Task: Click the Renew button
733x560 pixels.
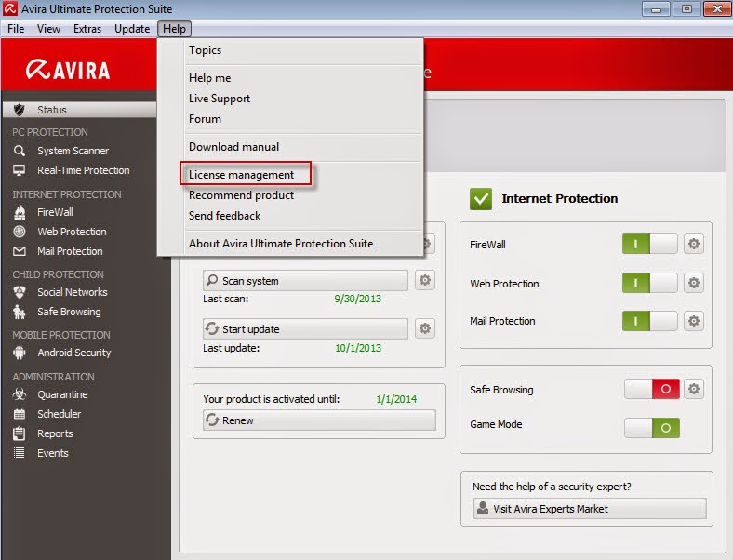Action: click(x=319, y=420)
